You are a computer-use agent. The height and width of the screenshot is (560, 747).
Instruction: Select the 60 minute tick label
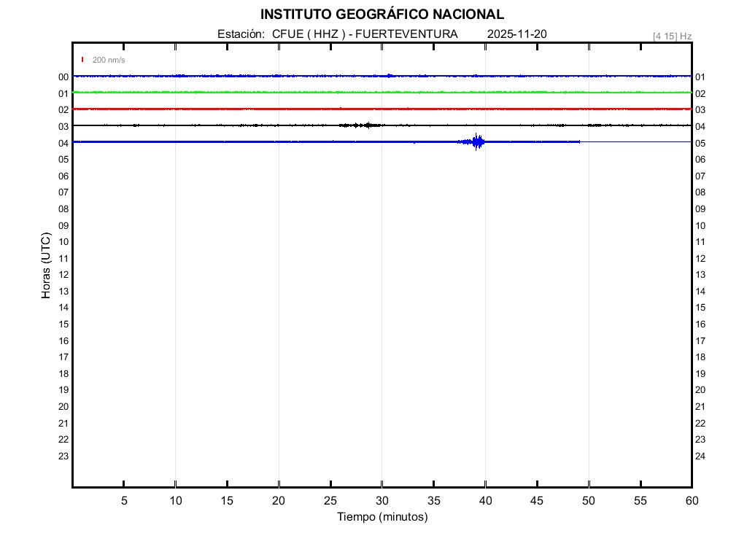691,501
